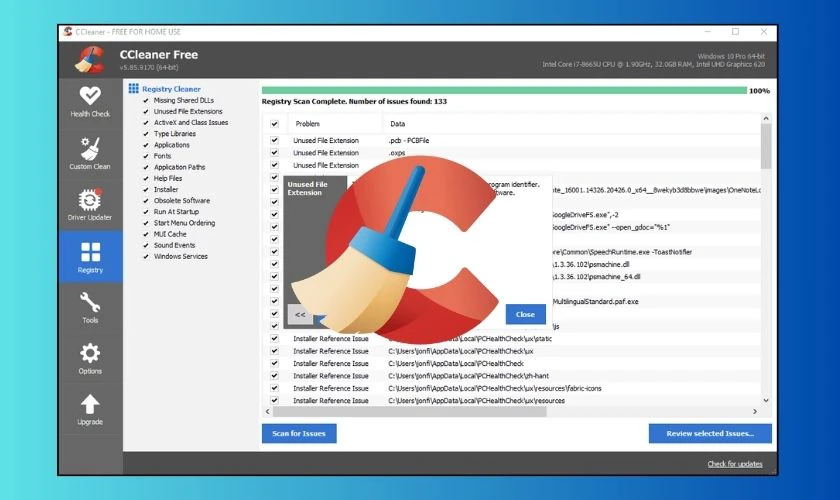Close the Unused File Extension popup

(525, 315)
